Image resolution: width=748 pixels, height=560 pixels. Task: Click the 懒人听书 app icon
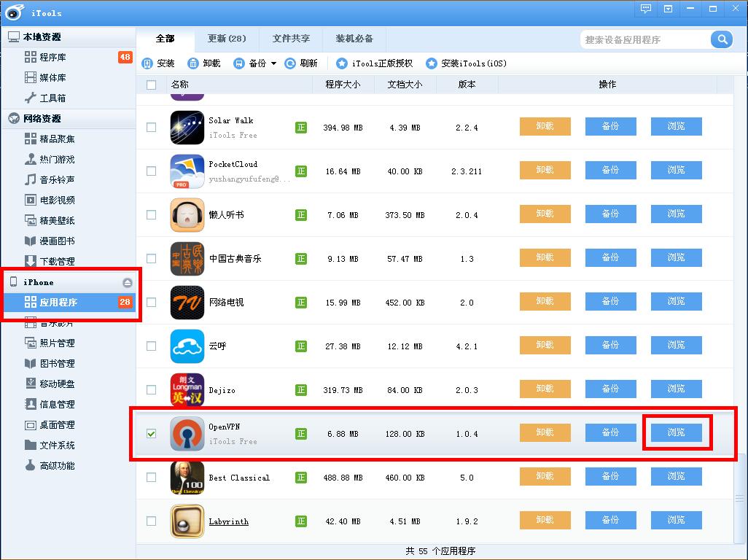point(187,214)
